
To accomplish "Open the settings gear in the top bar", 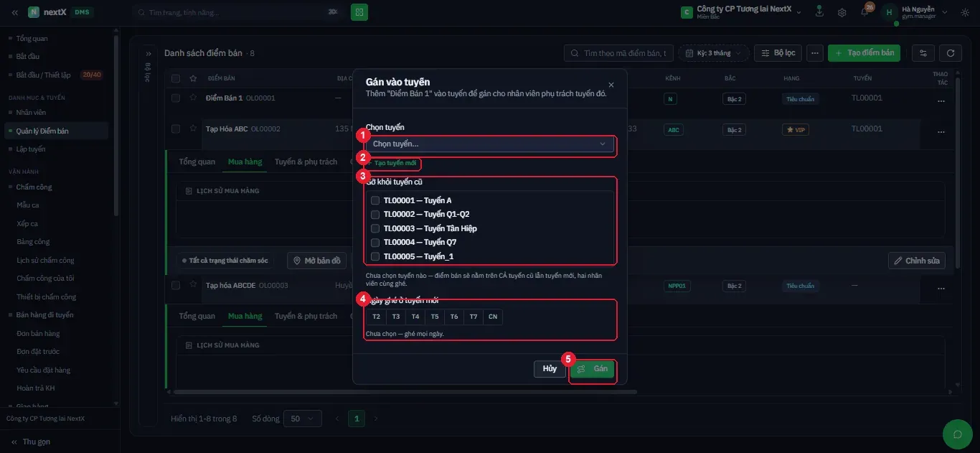I will tap(842, 12).
